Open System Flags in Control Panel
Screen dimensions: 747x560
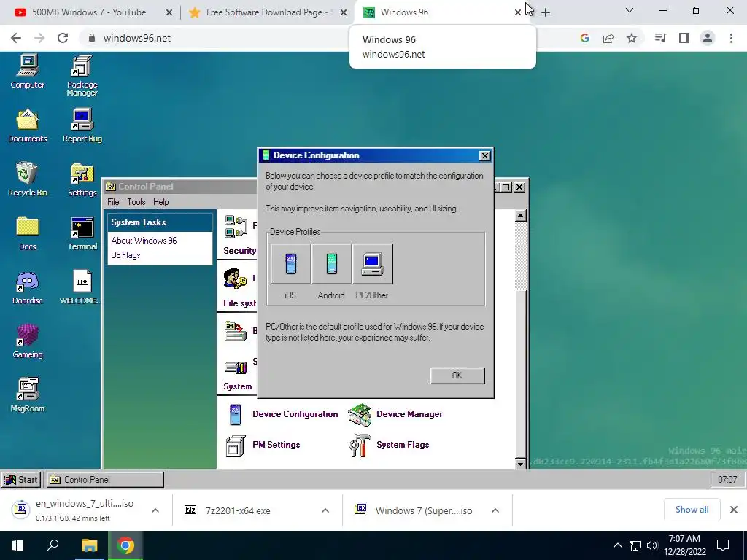(390, 445)
